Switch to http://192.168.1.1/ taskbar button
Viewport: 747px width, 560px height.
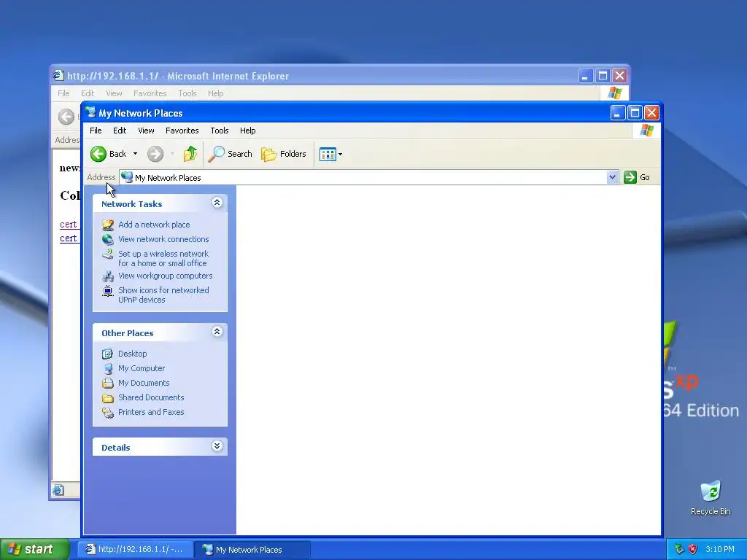(x=135, y=550)
